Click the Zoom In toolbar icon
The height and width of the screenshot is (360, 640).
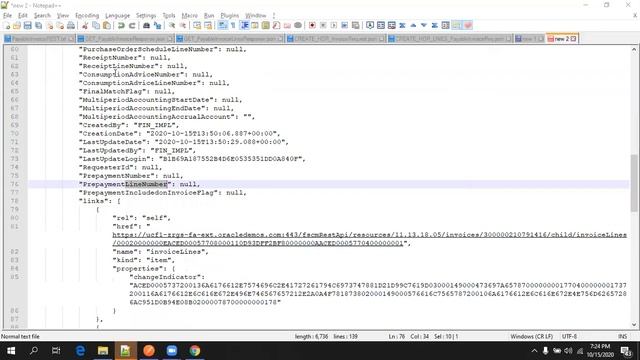pos(172,25)
